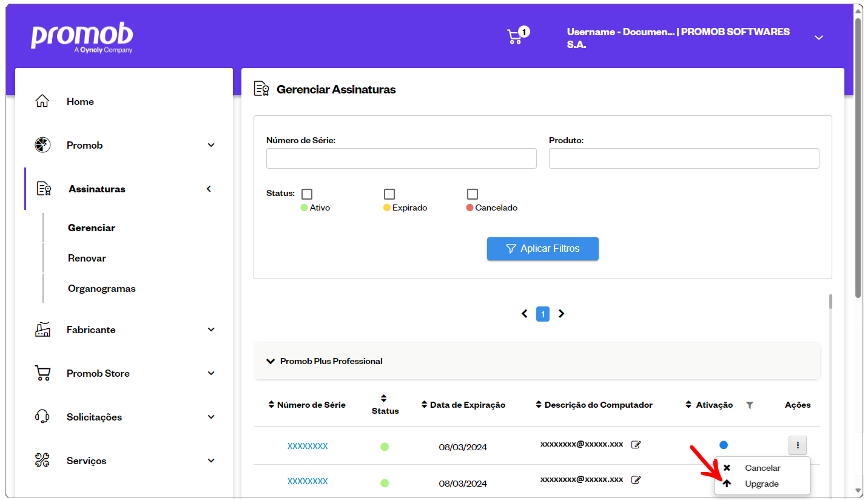This screenshot has width=868, height=500.
Task: Collapse the Assinaturas sidebar section chevron
Action: pos(209,189)
